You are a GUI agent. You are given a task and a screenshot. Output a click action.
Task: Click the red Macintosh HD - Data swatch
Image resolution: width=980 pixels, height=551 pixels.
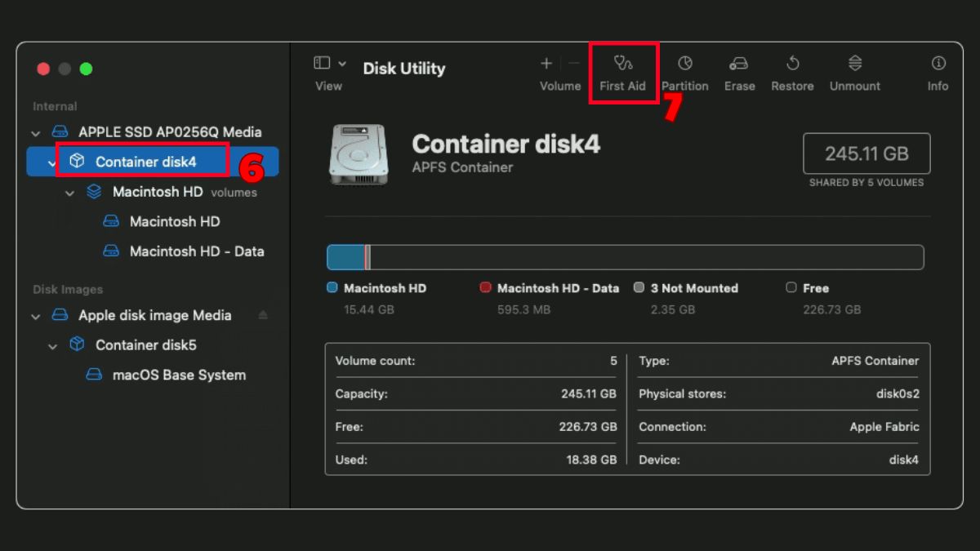(485, 287)
